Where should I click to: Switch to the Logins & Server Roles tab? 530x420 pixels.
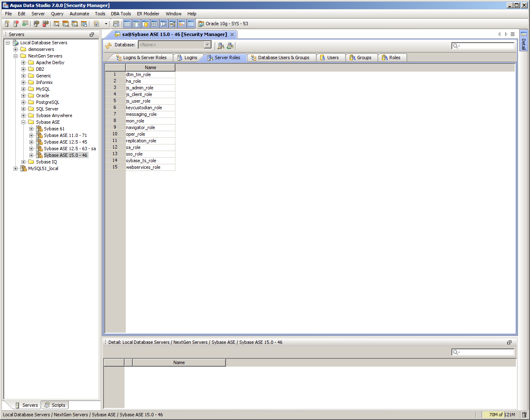[x=141, y=58]
